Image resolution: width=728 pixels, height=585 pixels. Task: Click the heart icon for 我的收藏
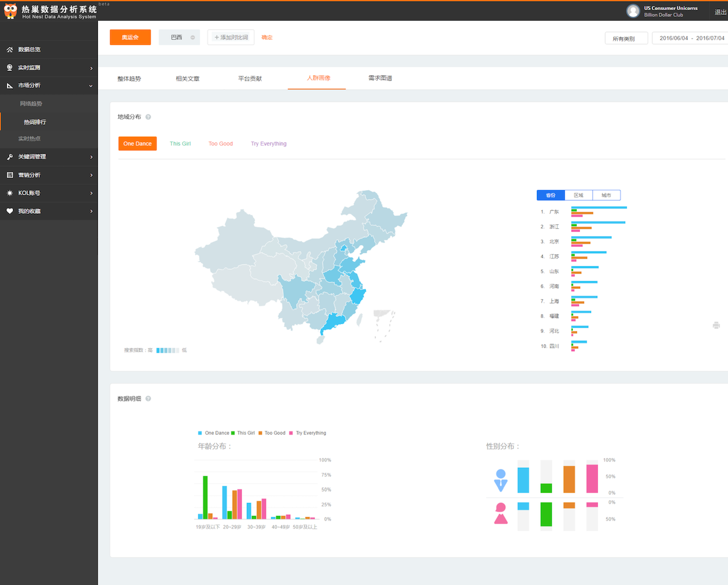click(x=10, y=211)
